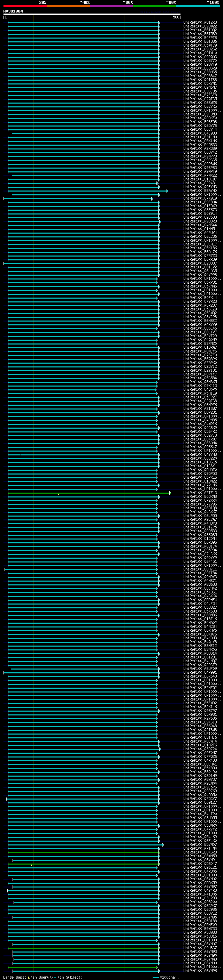Select the AV391004 query sequence label
Image resolution: width=223 pixels, height=980 pixels.
pos(13,11)
